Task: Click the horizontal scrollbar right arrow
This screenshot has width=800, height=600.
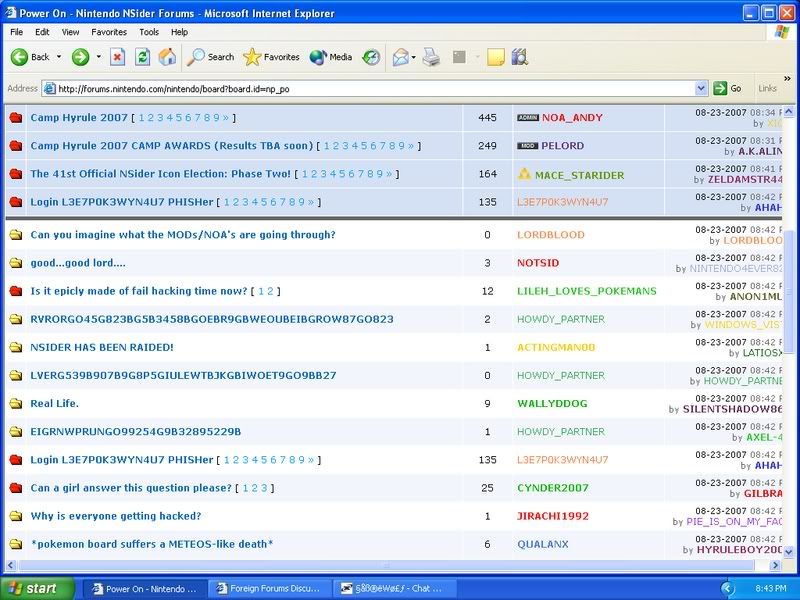Action: [775, 565]
